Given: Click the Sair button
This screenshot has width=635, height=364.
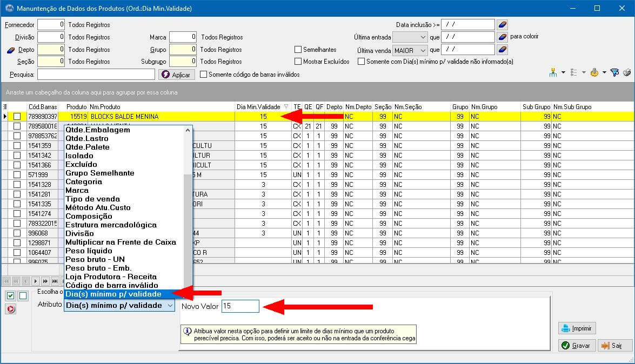Looking at the screenshot, I should (615, 346).
